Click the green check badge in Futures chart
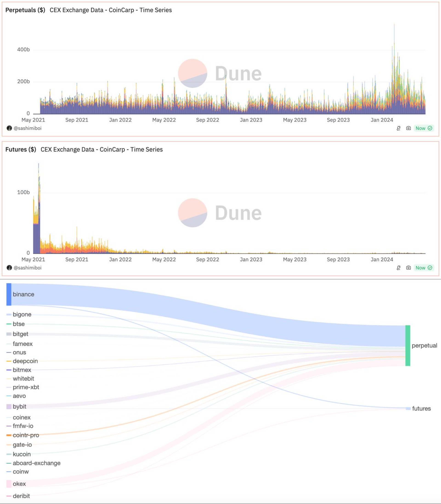 click(430, 268)
